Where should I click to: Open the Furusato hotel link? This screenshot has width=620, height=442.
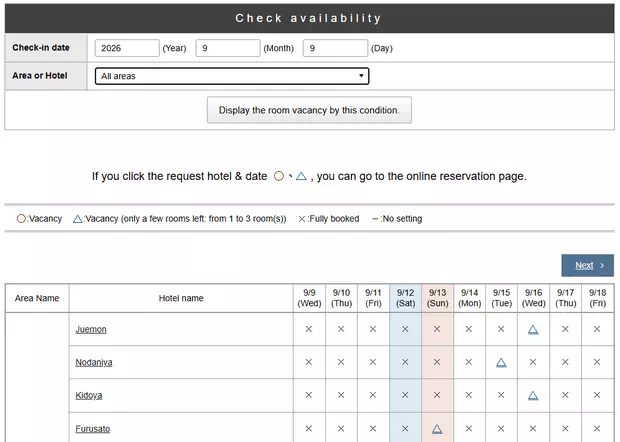point(93,429)
